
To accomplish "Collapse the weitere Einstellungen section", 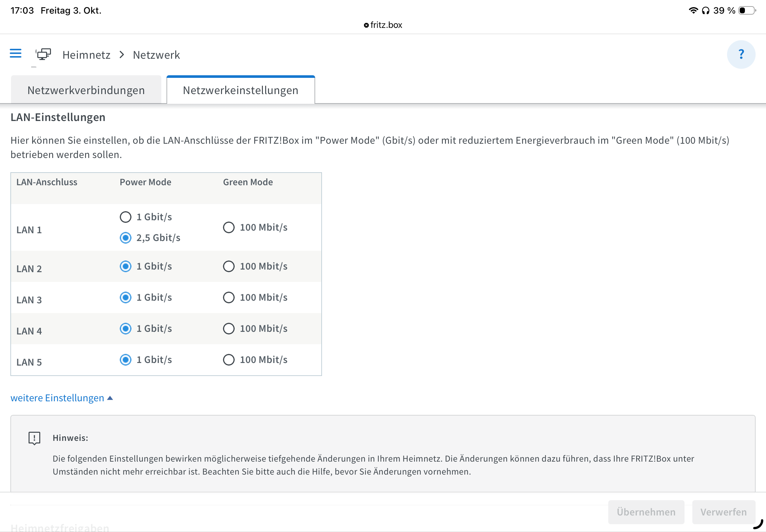I will click(57, 398).
